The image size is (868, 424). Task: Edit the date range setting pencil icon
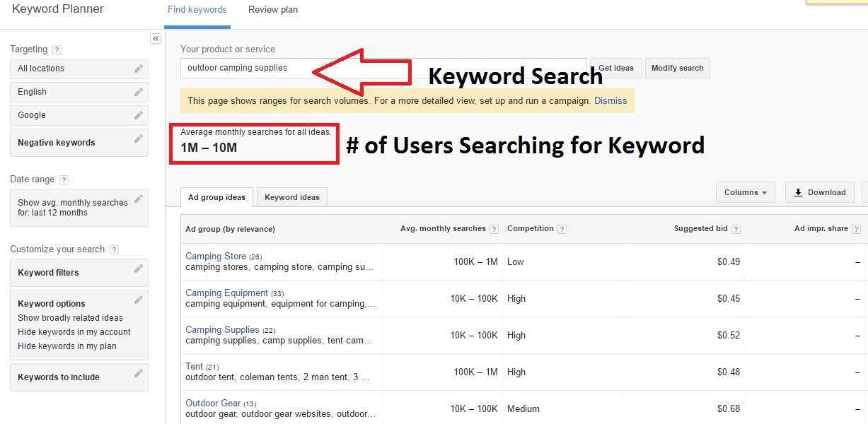click(139, 199)
